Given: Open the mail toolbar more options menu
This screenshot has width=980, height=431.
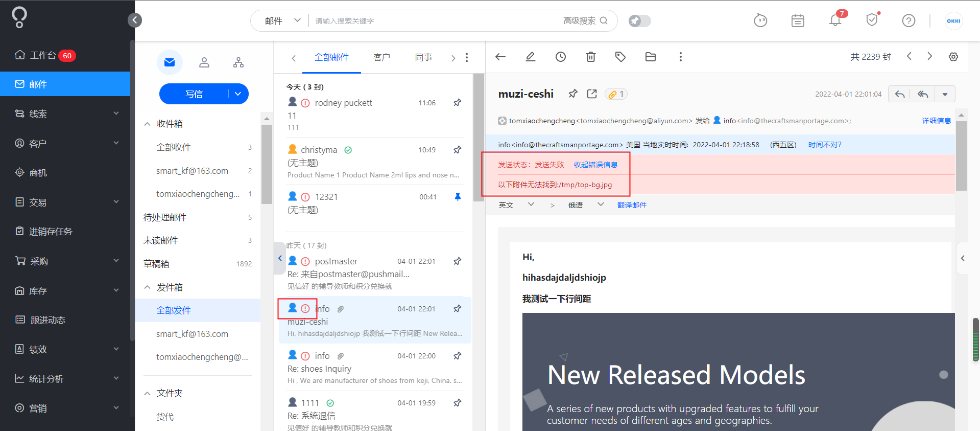Looking at the screenshot, I should click(x=680, y=57).
